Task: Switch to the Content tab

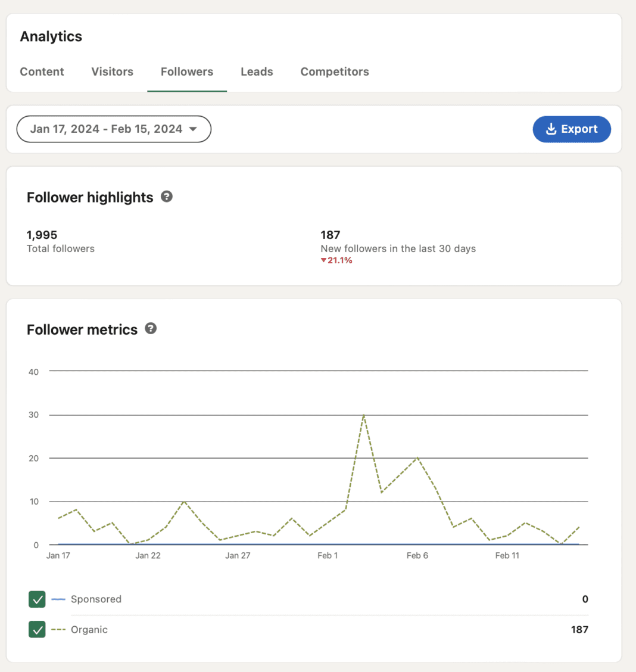Action: (42, 71)
